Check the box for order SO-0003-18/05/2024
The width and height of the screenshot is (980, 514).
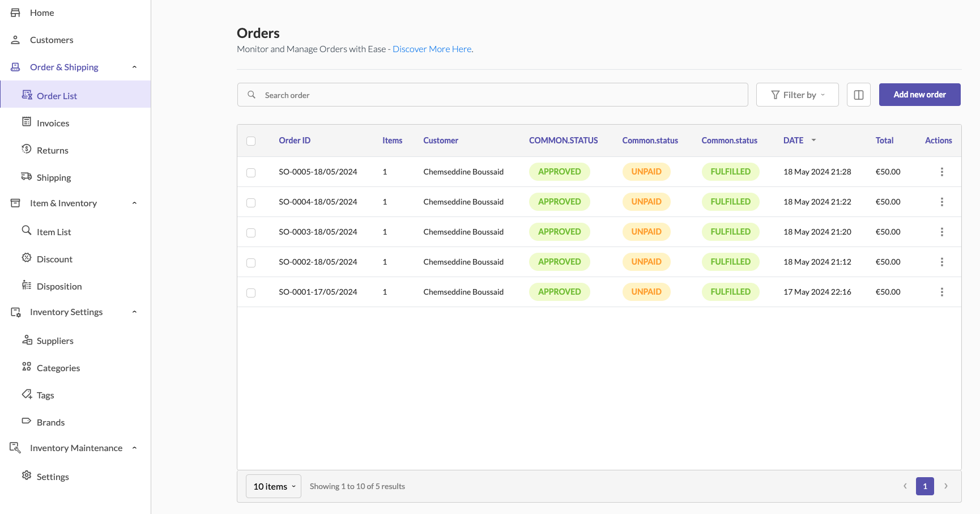251,233
